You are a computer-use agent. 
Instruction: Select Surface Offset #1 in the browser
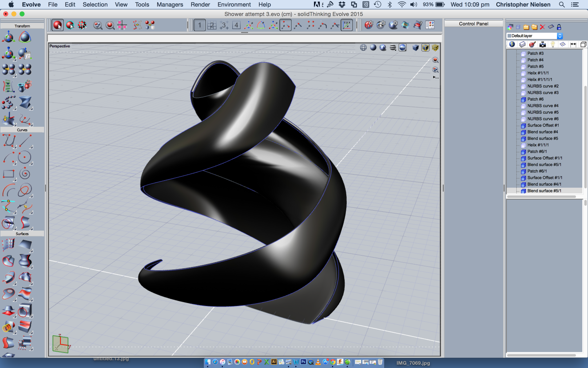tap(543, 125)
